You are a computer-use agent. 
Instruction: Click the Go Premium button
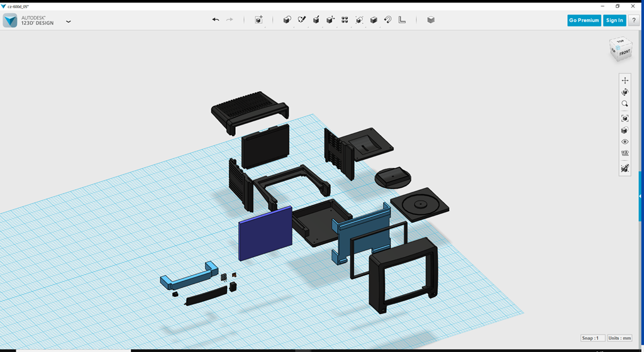(x=584, y=20)
